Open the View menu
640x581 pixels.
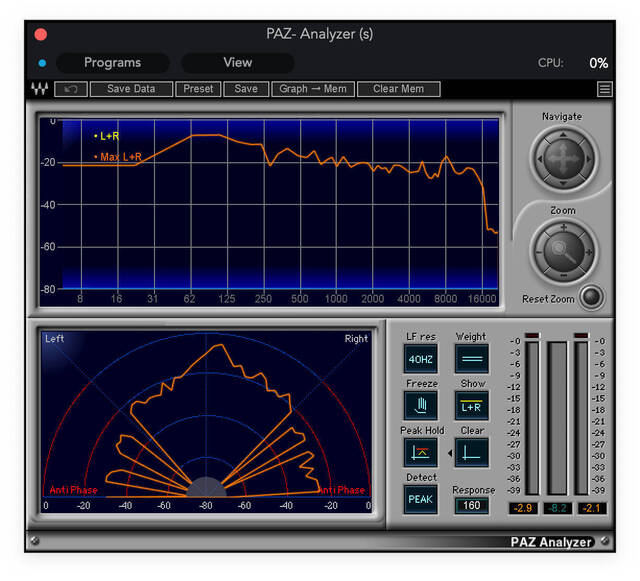[x=238, y=62]
